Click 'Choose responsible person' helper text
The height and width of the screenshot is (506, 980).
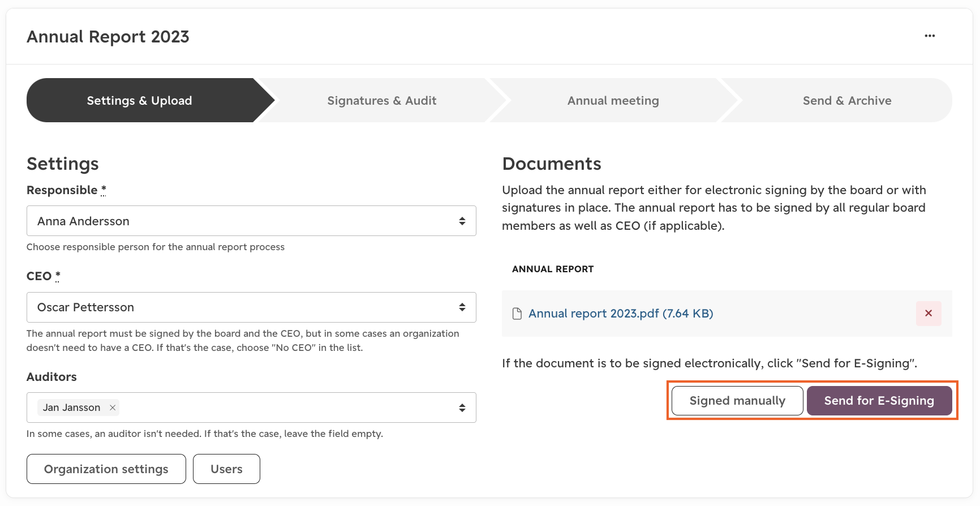pyautogui.click(x=156, y=247)
